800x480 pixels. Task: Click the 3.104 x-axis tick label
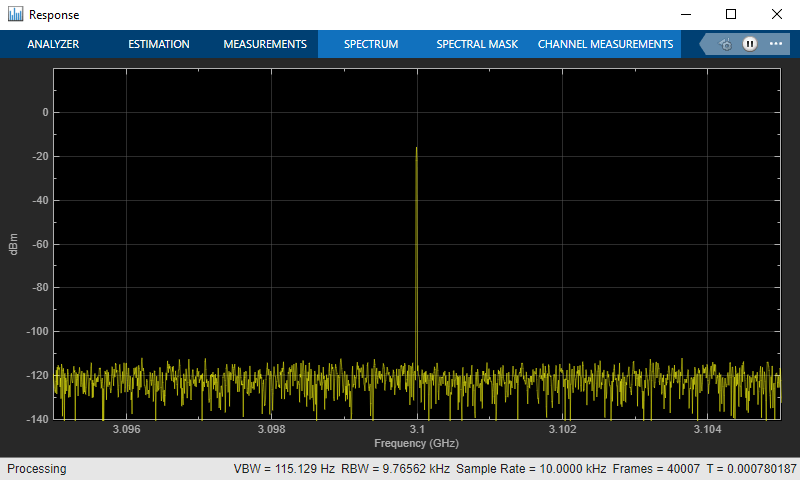tap(708, 430)
